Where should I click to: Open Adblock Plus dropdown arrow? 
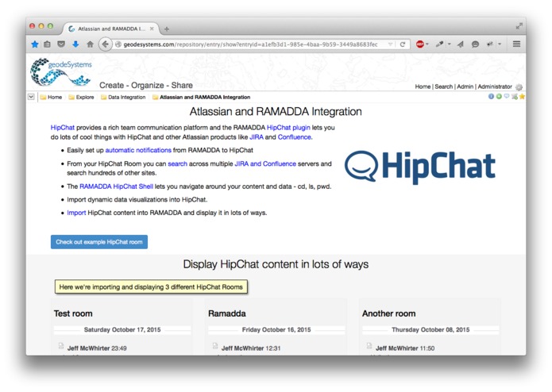(x=427, y=44)
